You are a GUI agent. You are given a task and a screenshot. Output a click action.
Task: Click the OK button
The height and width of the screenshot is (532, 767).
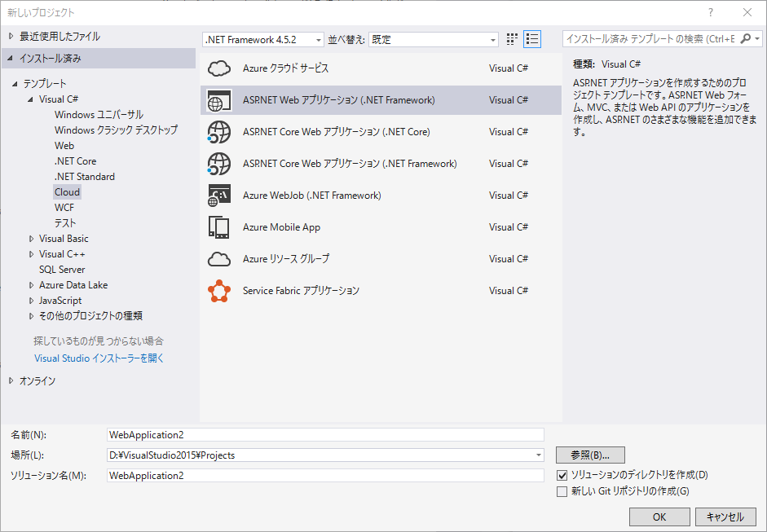click(x=659, y=517)
